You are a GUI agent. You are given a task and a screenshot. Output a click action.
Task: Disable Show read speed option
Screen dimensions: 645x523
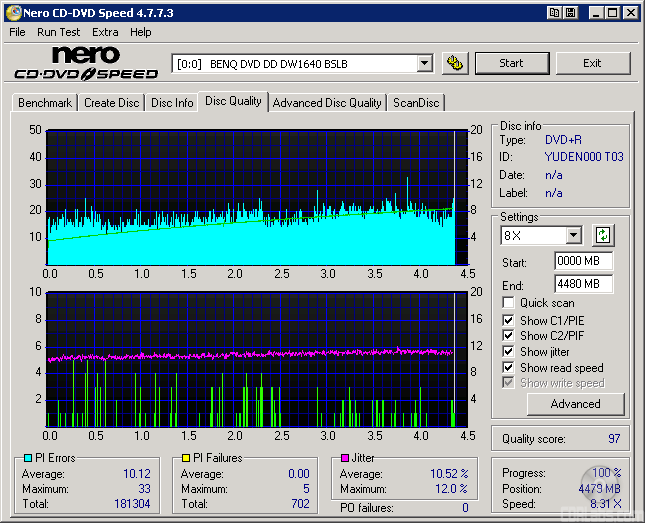pos(509,368)
